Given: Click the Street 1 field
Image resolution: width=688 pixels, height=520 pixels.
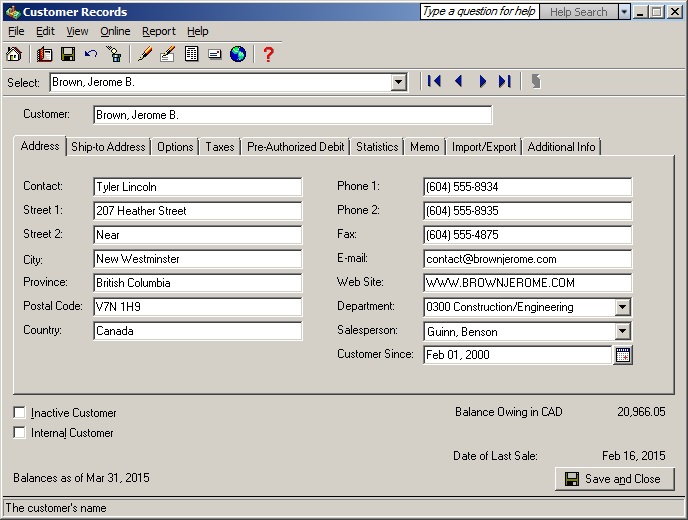Looking at the screenshot, I should click(x=197, y=211).
